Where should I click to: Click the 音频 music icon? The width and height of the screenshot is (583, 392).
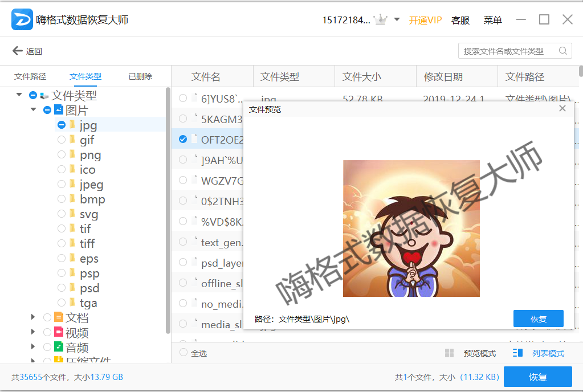pyautogui.click(x=59, y=346)
